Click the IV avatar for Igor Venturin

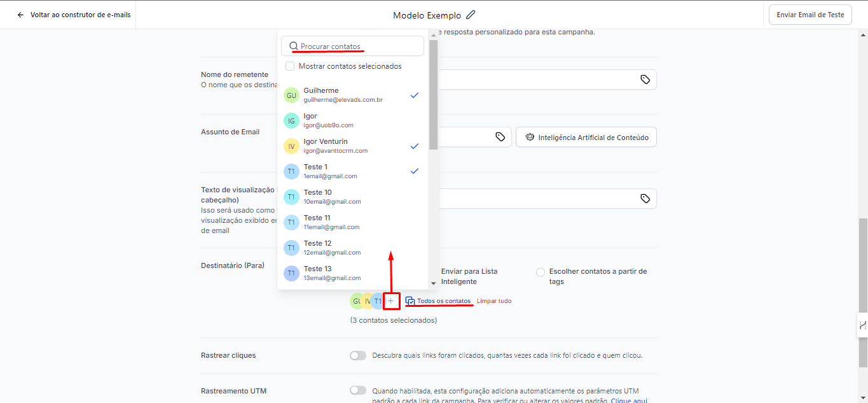click(x=291, y=146)
